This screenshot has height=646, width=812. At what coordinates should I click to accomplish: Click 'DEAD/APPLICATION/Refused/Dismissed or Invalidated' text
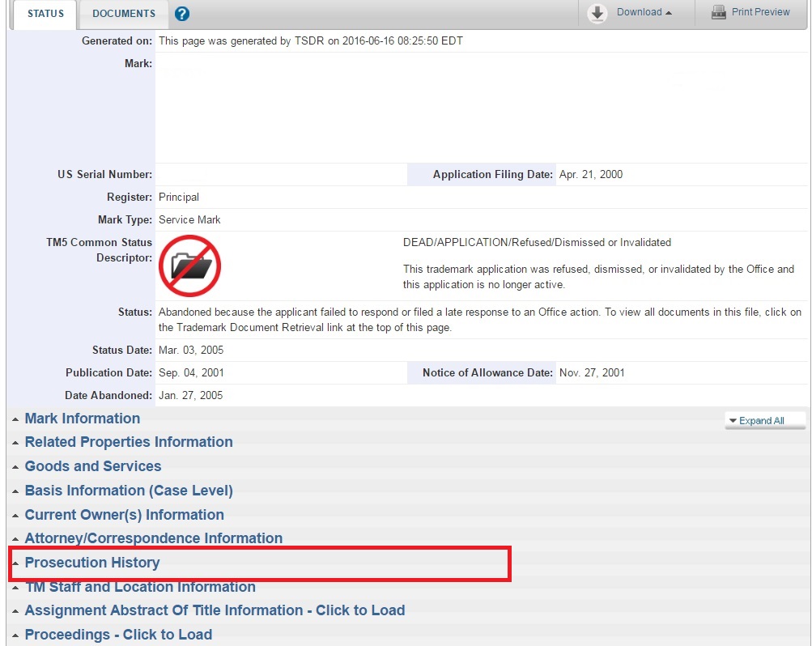point(537,243)
